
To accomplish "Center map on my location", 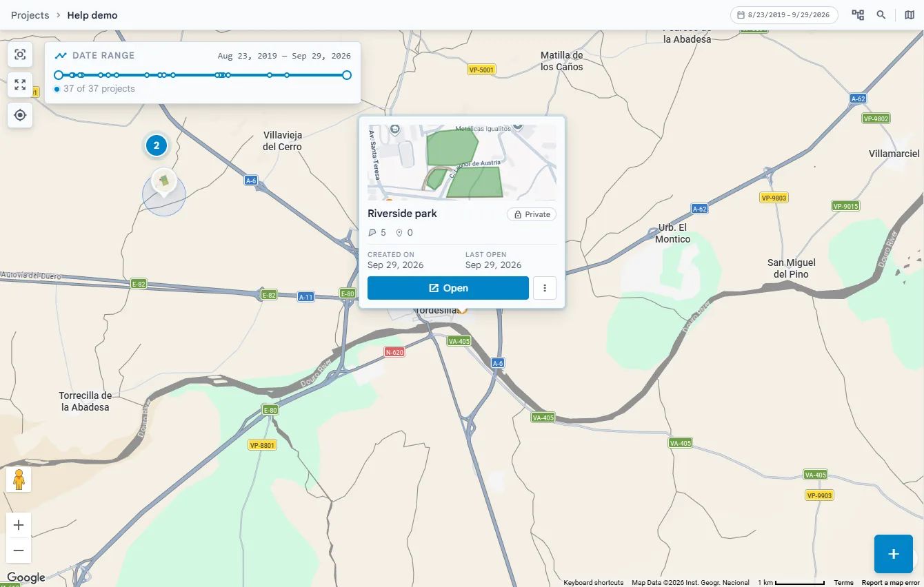I will tap(20, 115).
